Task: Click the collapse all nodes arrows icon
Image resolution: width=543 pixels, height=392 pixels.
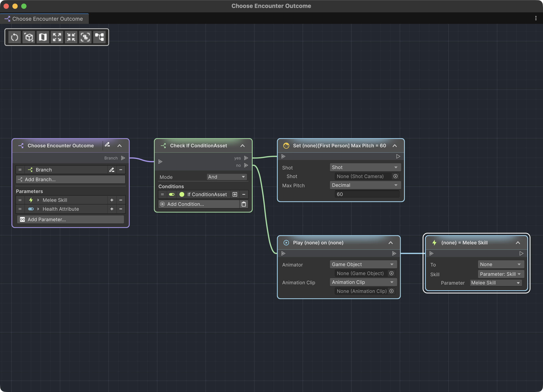Action: pos(71,37)
